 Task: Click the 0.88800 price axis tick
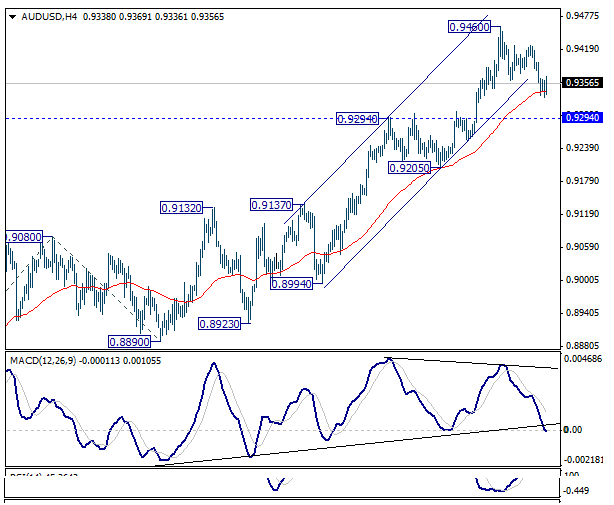(x=582, y=346)
